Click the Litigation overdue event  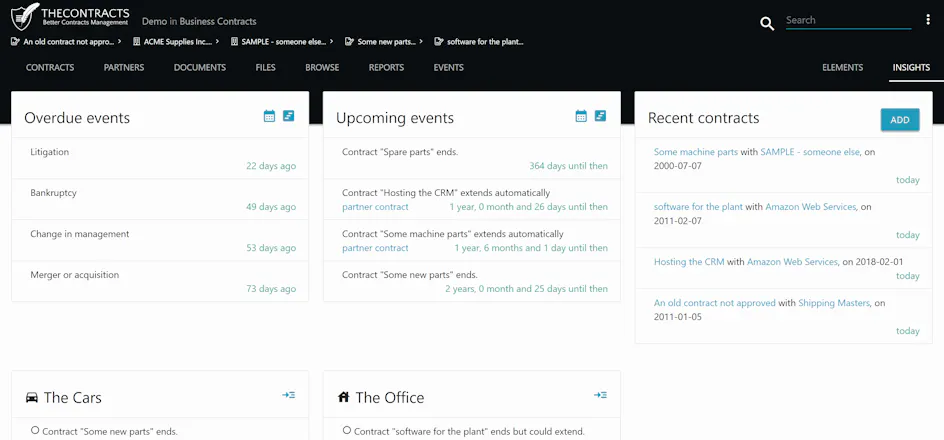tap(49, 152)
